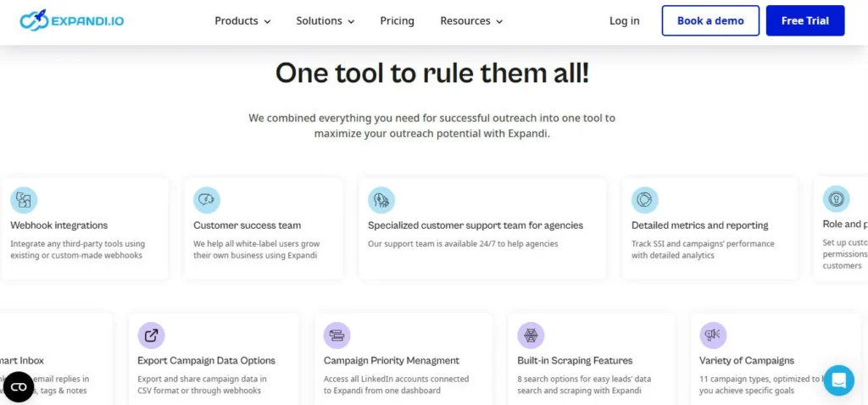Click the Detailed metrics and reporting icon

click(x=645, y=200)
